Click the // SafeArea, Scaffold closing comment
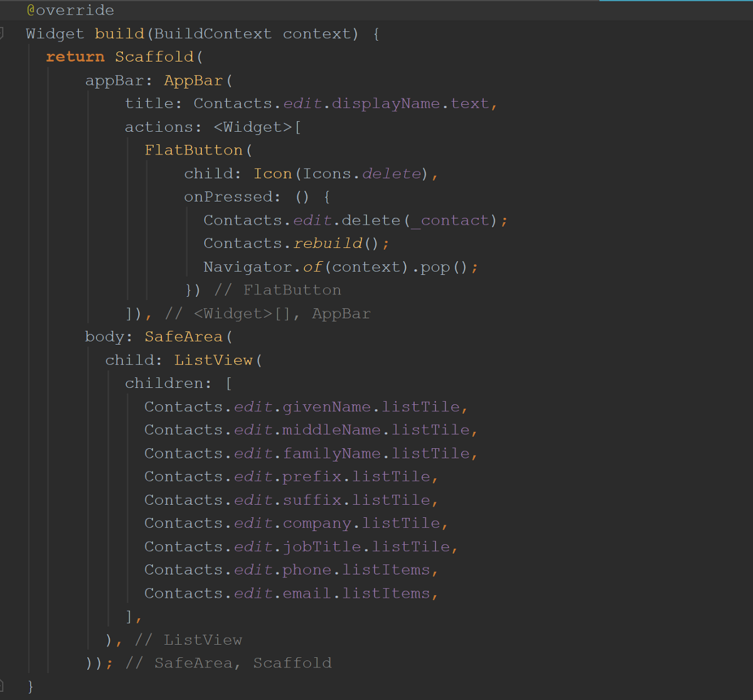Screen dimensions: 753x700 (228, 664)
